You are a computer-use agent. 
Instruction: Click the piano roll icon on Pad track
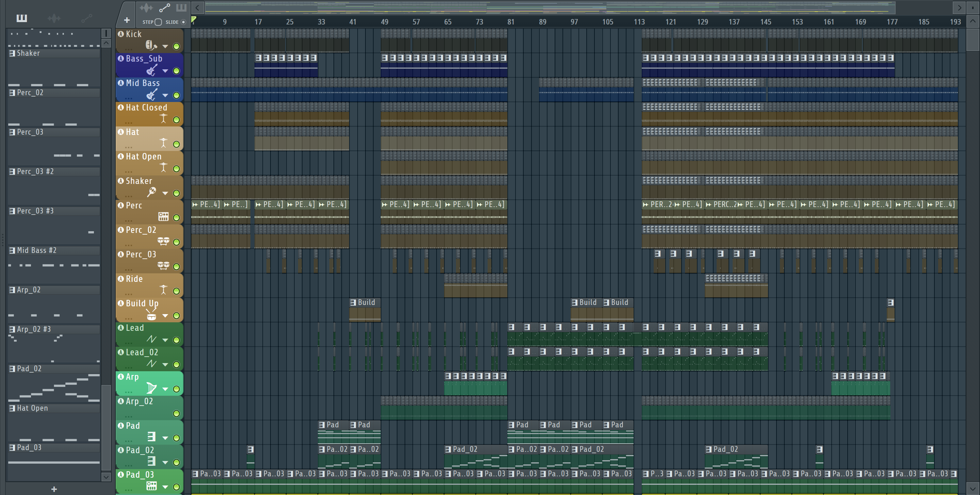[151, 437]
